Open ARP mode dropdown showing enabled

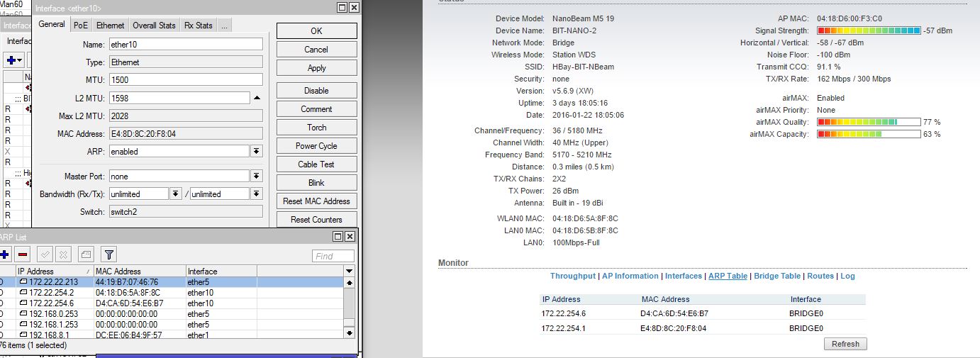(x=257, y=152)
